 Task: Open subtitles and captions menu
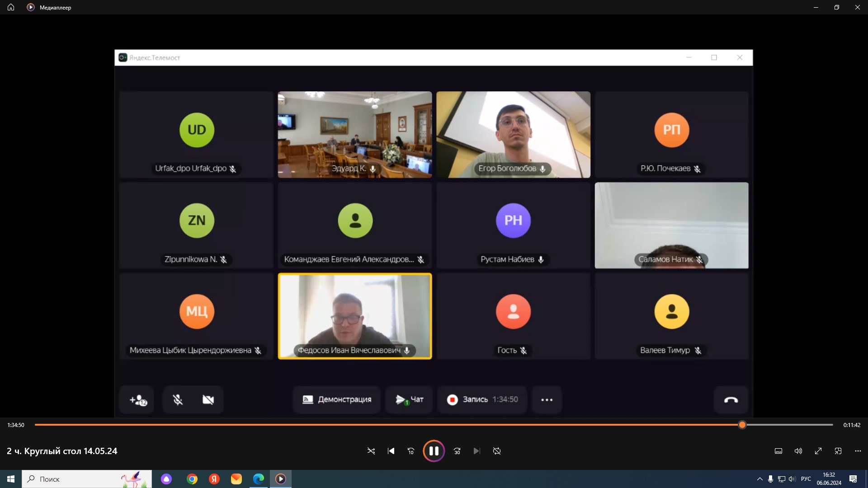[778, 451]
